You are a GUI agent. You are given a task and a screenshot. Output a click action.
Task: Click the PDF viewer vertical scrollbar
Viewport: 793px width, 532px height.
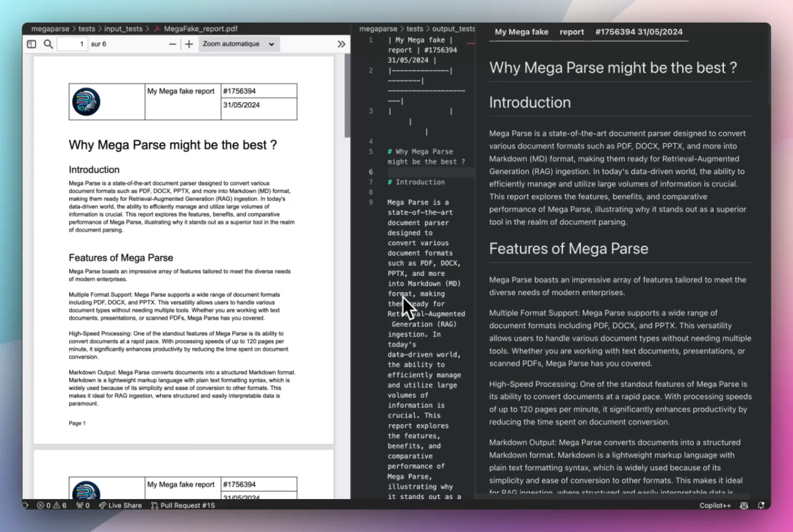coord(347,96)
